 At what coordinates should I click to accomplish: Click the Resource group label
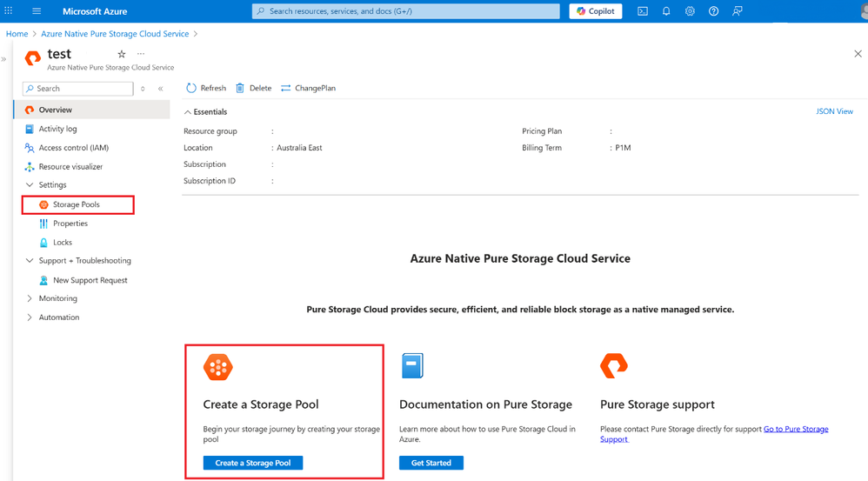coord(210,131)
